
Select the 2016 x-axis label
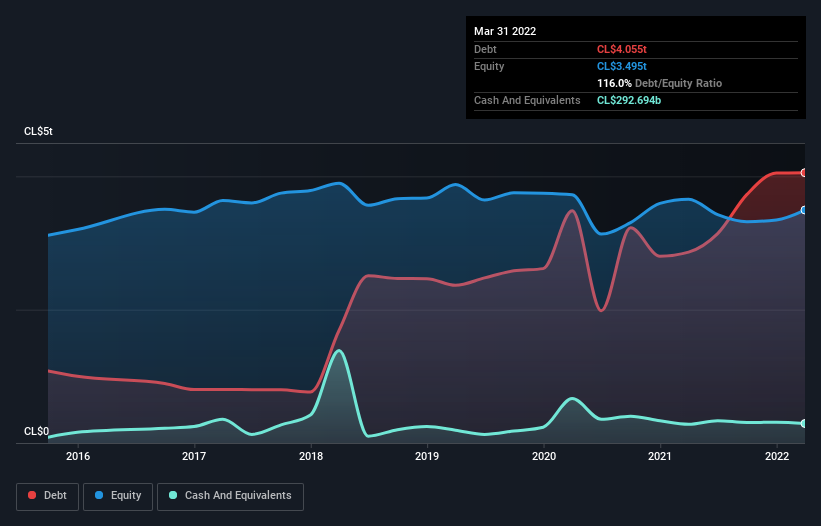[78, 456]
